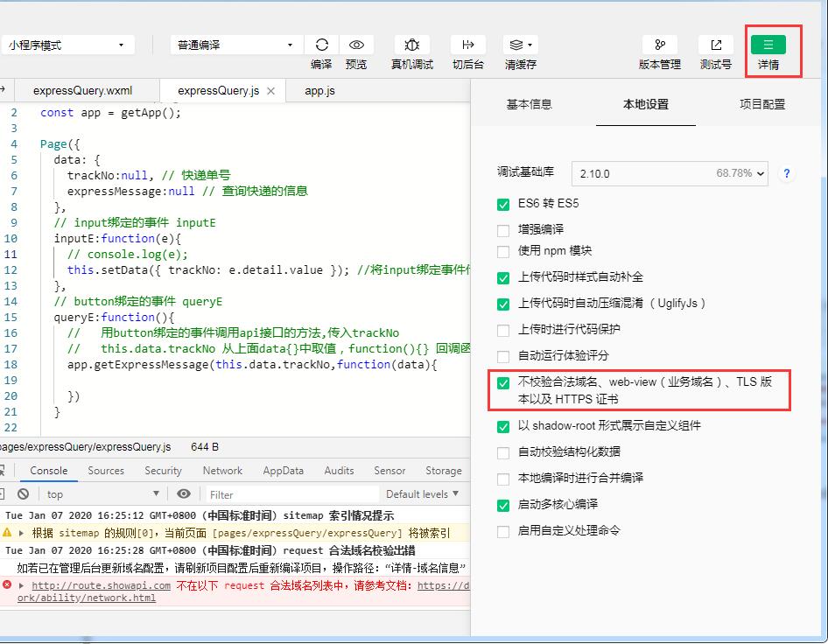This screenshot has width=828, height=644.
Task: Click the console Filter input field
Action: (292, 494)
